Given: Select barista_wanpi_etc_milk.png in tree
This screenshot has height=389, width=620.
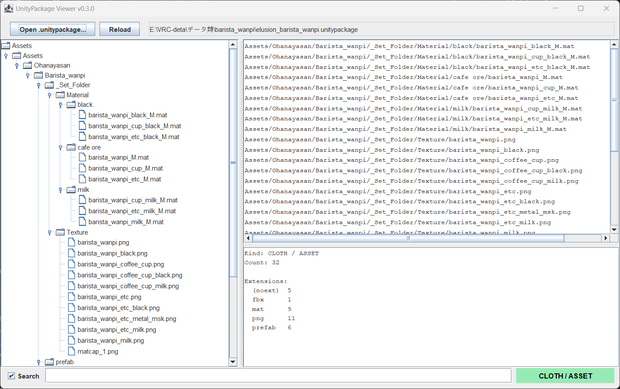Looking at the screenshot, I should click(x=117, y=329).
